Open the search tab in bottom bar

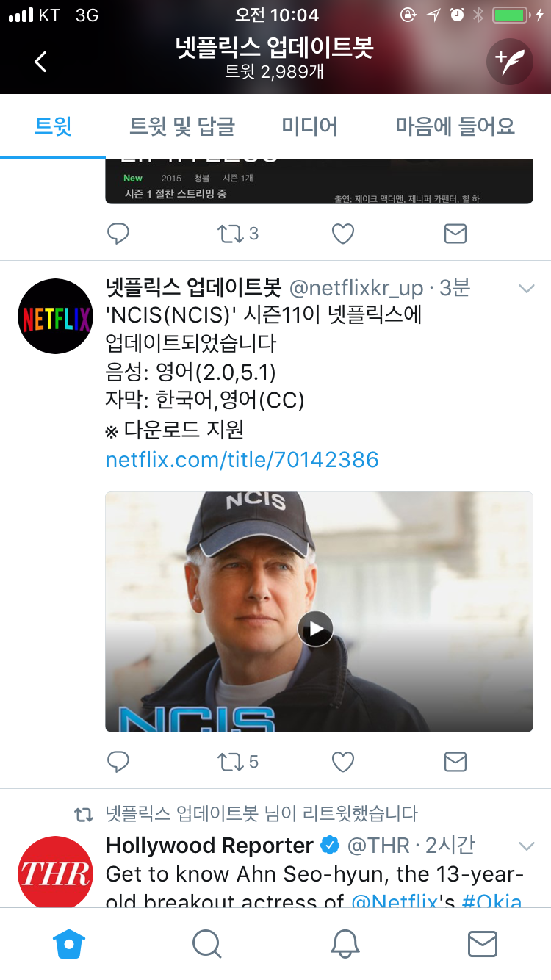[206, 944]
